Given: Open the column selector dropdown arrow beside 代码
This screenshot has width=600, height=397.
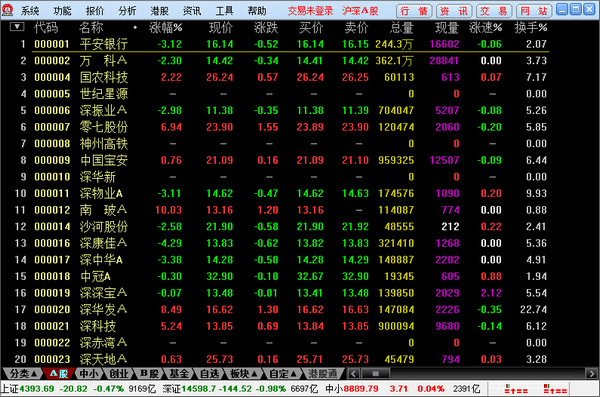Looking at the screenshot, I should (x=17, y=27).
